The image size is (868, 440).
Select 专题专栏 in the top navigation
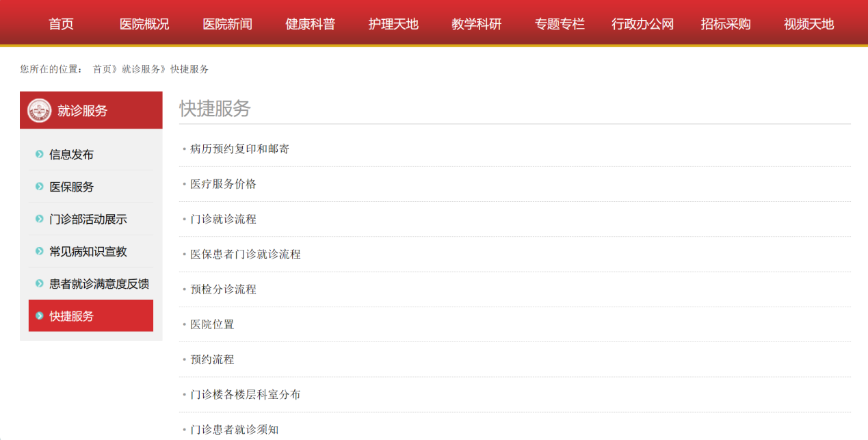pos(560,24)
